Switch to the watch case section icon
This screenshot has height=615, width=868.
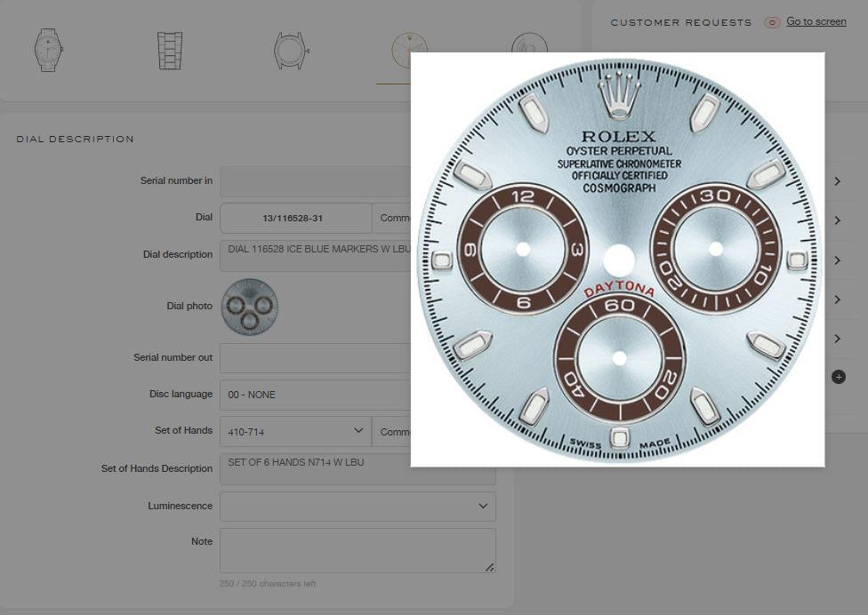tap(291, 51)
